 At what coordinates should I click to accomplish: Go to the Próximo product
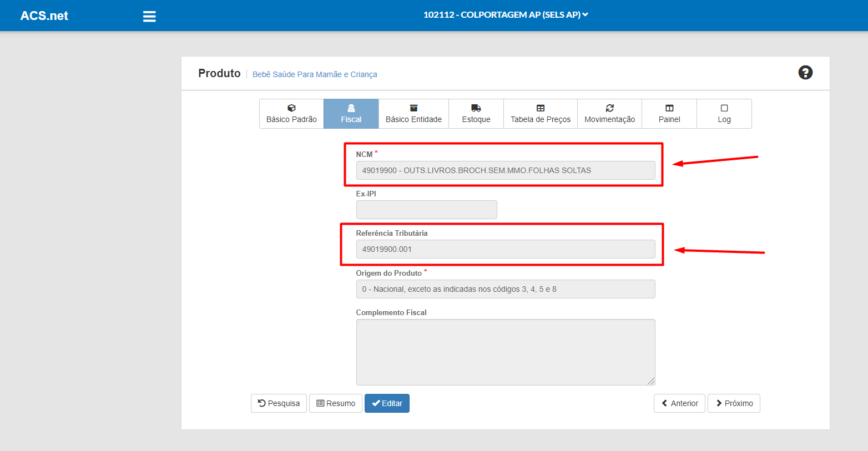pos(734,403)
